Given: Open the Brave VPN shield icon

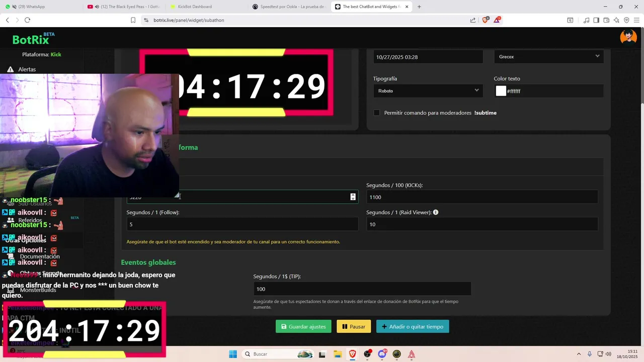Looking at the screenshot, I should (626, 20).
